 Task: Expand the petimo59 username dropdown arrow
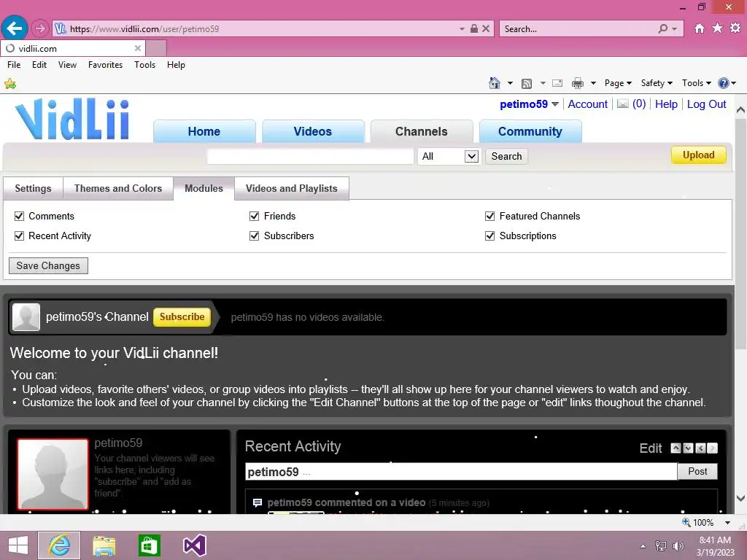tap(554, 104)
